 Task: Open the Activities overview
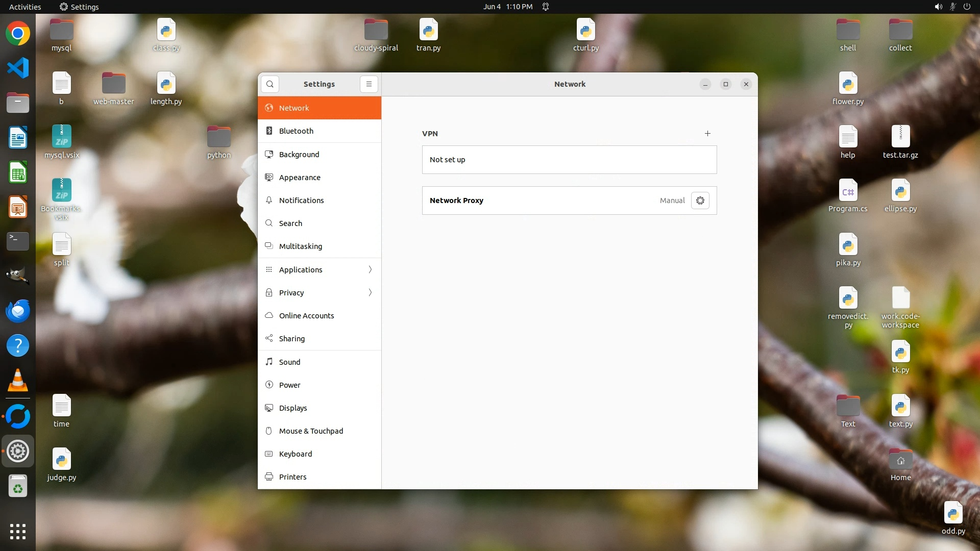point(25,7)
